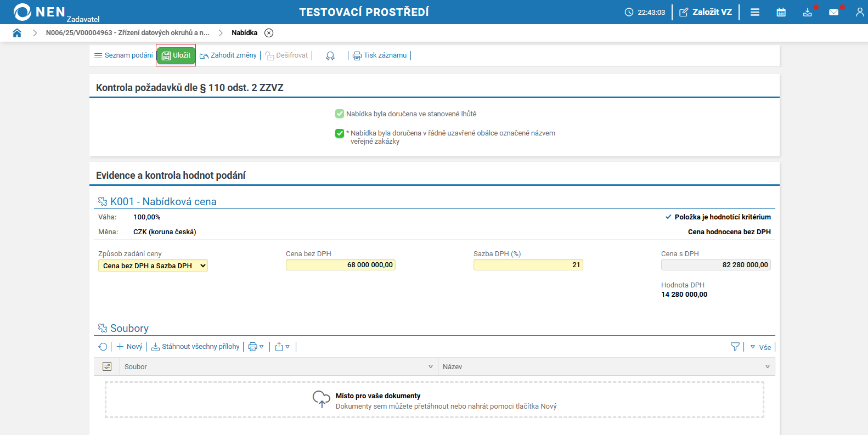The width and height of the screenshot is (868, 435).
Task: Open the hamburger main menu in the header
Action: [755, 12]
